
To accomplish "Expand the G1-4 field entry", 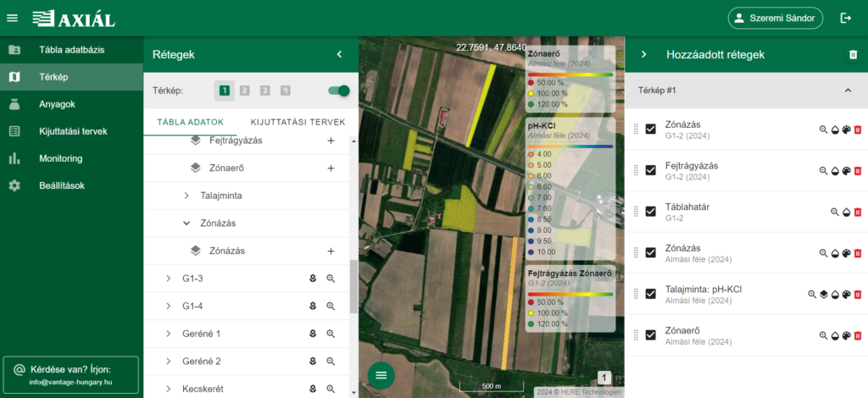I will [169, 306].
